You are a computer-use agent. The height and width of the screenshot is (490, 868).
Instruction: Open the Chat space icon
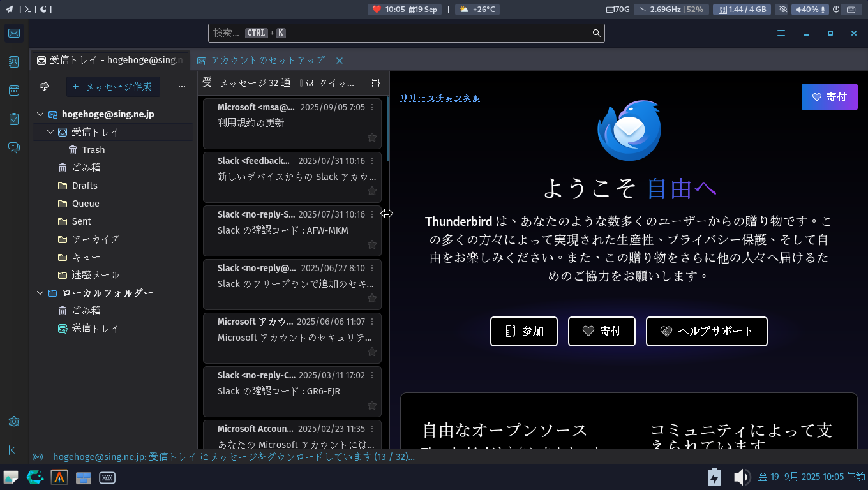(14, 148)
